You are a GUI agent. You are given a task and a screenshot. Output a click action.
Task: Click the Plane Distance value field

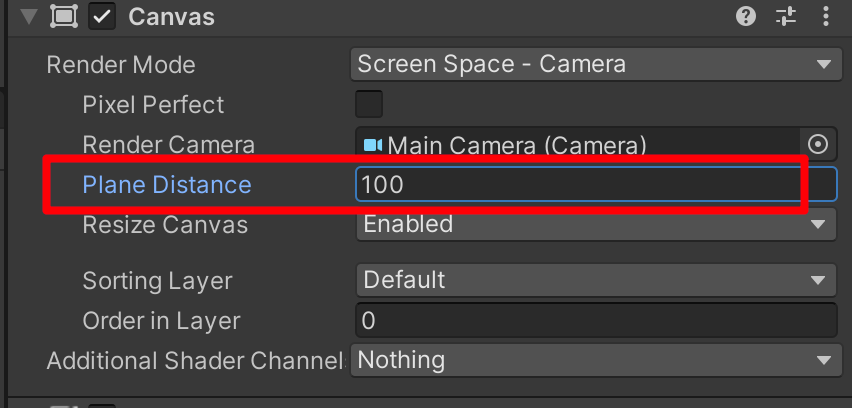[x=596, y=185]
